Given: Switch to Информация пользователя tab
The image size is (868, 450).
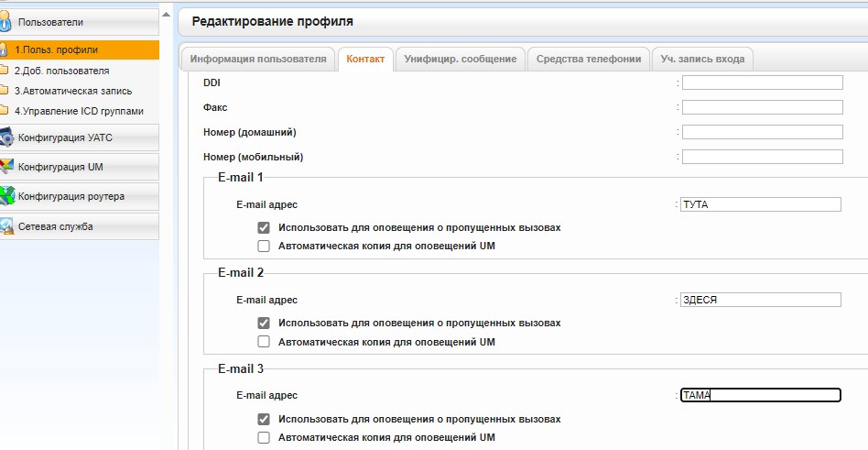Looking at the screenshot, I should (258, 59).
